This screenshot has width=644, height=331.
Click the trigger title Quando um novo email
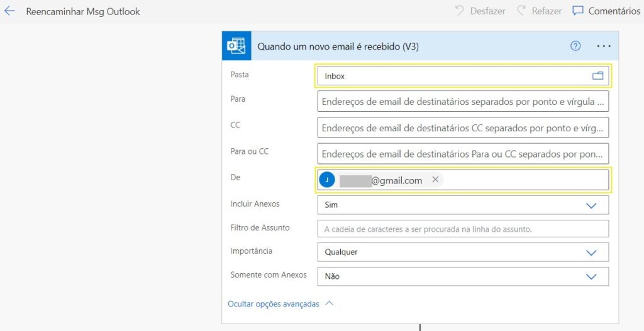pos(338,46)
